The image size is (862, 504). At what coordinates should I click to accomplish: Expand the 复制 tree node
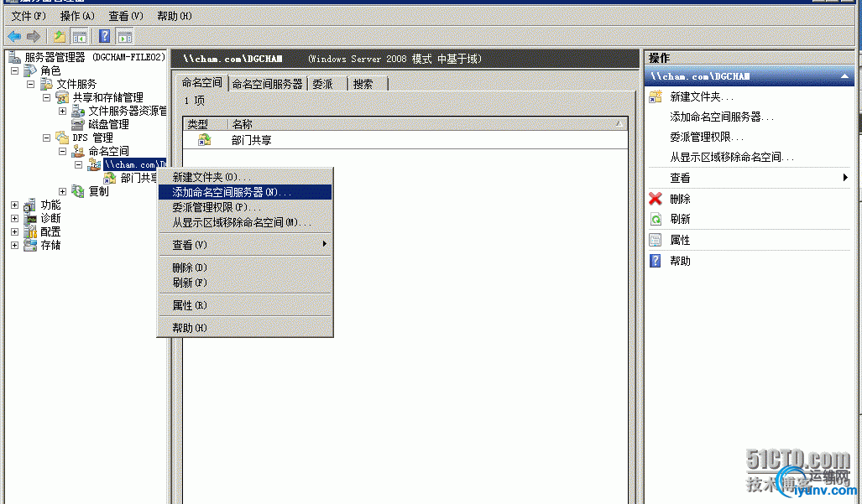(63, 191)
